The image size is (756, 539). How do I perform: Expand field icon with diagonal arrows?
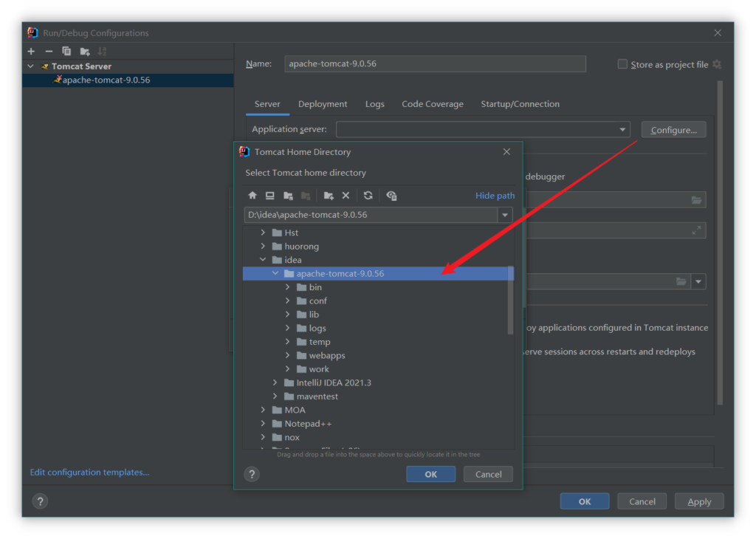[x=696, y=230]
